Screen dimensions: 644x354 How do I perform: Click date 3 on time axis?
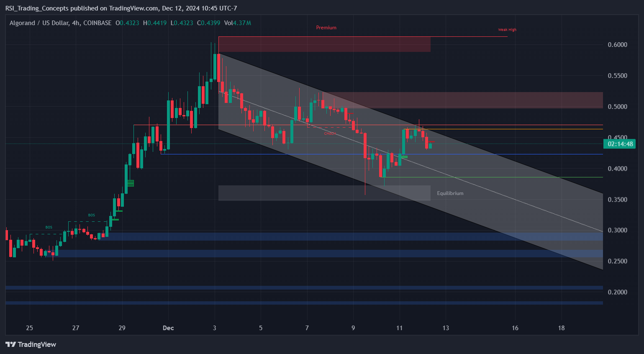click(x=215, y=328)
